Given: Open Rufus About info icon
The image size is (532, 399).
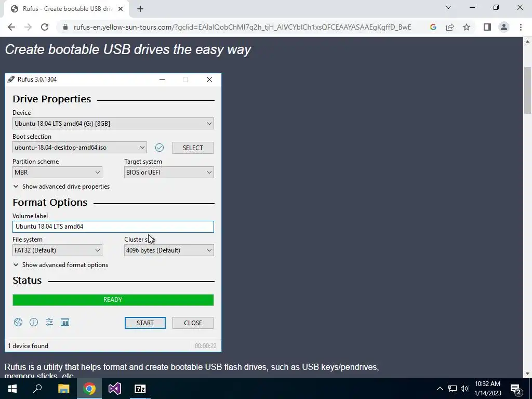Looking at the screenshot, I should point(34,322).
